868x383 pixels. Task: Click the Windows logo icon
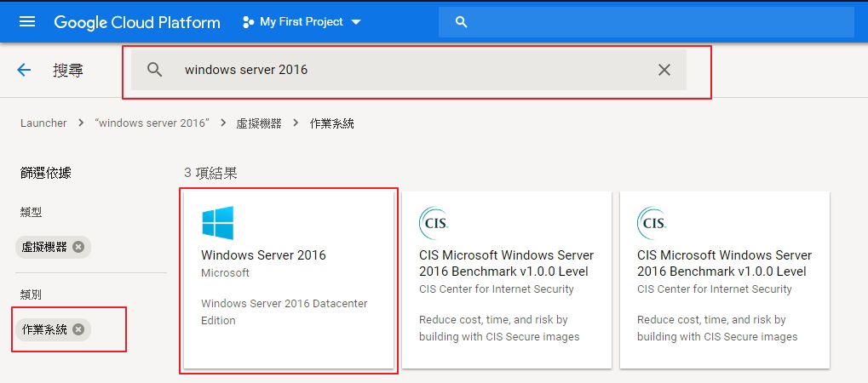(217, 222)
